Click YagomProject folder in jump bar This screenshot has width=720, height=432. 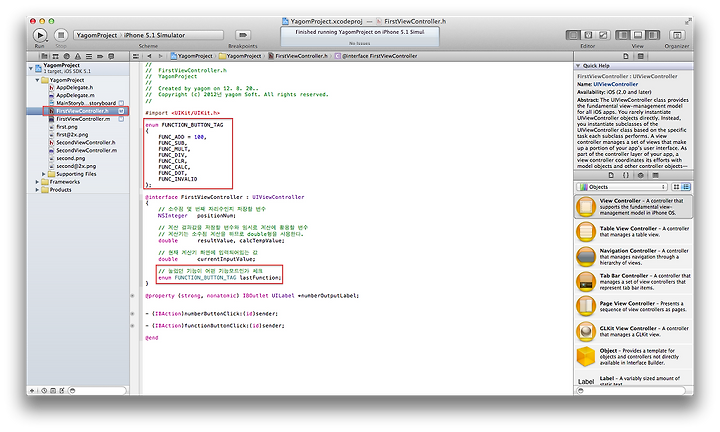240,56
